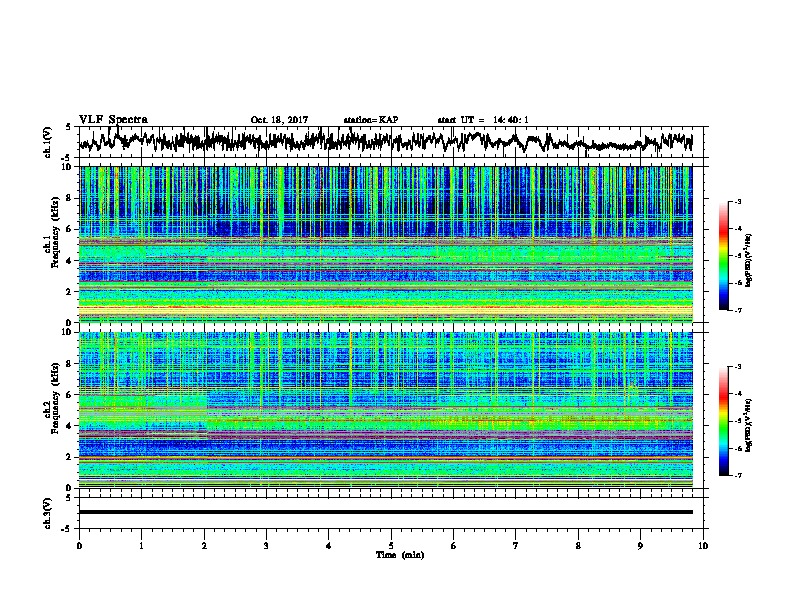Click tick label "5" on the Time axis
The width and height of the screenshot is (792, 612).
391,546
